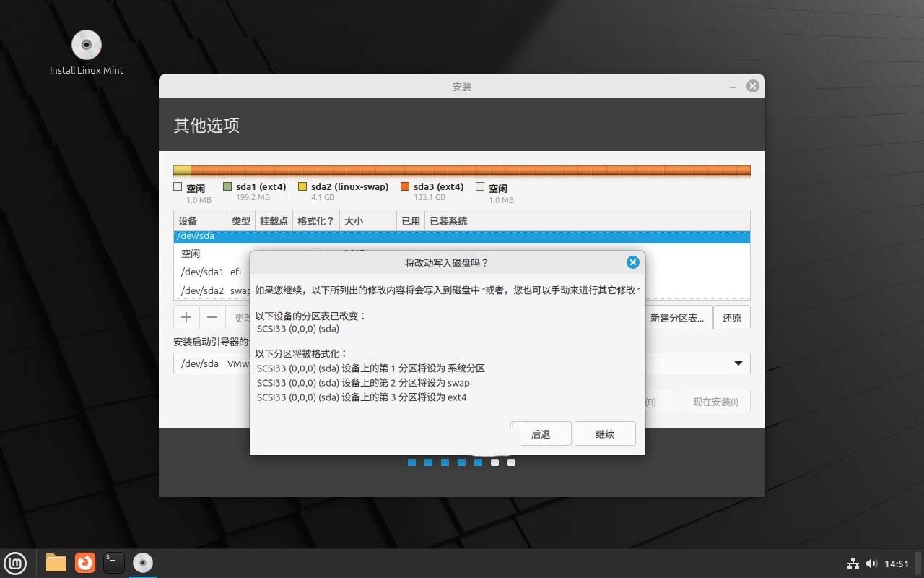This screenshot has height=578, width=924.
Task: Select the /dev/sda2 swap row
Action: coord(209,290)
